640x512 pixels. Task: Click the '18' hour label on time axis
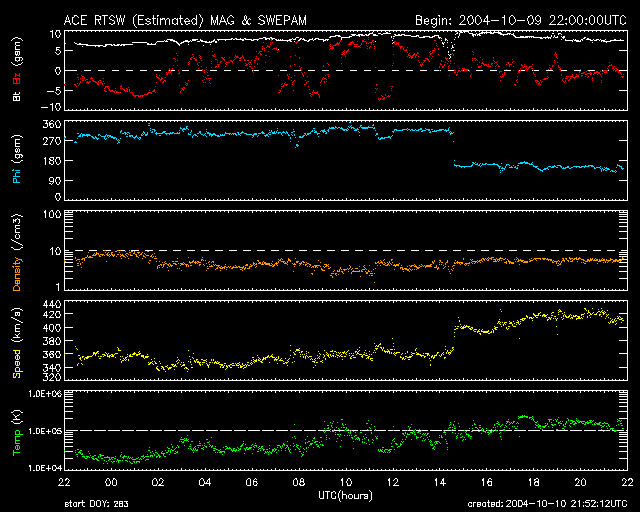click(x=533, y=482)
